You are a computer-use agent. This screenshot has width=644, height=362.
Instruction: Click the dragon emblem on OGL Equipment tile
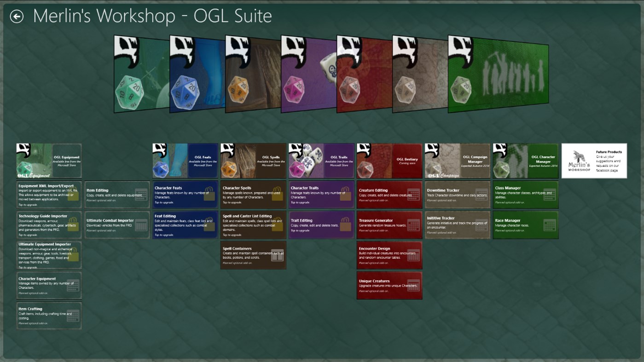click(22, 148)
